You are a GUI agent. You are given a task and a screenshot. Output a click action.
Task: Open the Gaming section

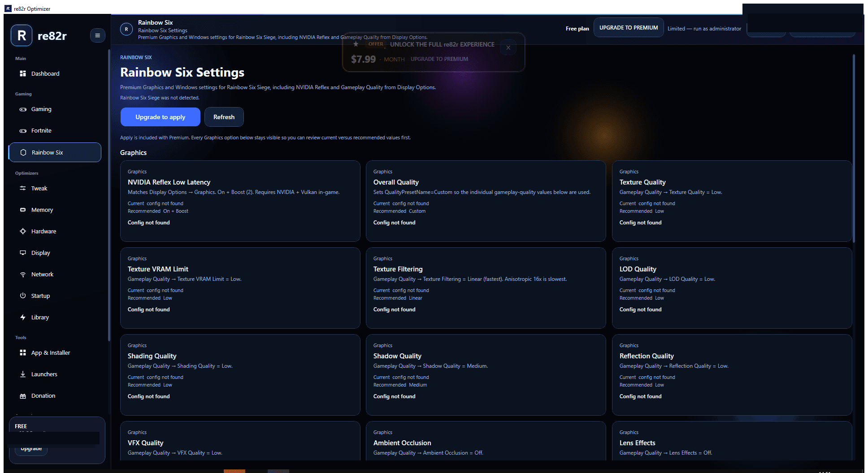coord(55,109)
